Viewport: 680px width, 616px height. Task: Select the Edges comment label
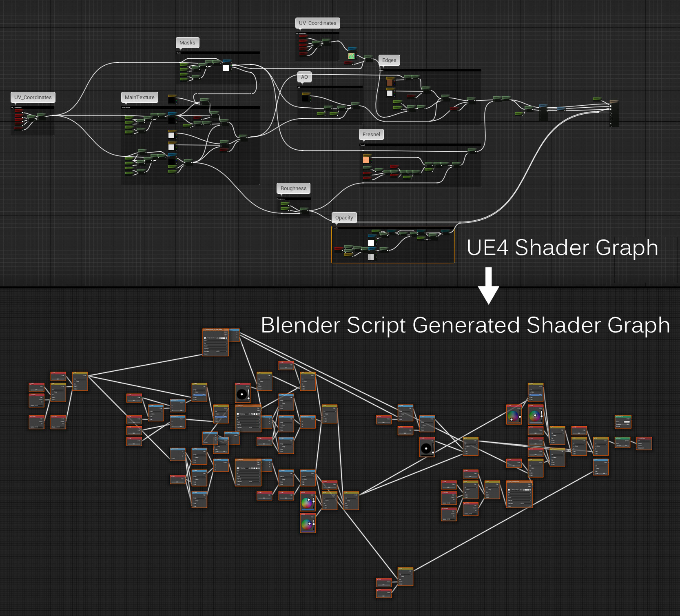(389, 60)
